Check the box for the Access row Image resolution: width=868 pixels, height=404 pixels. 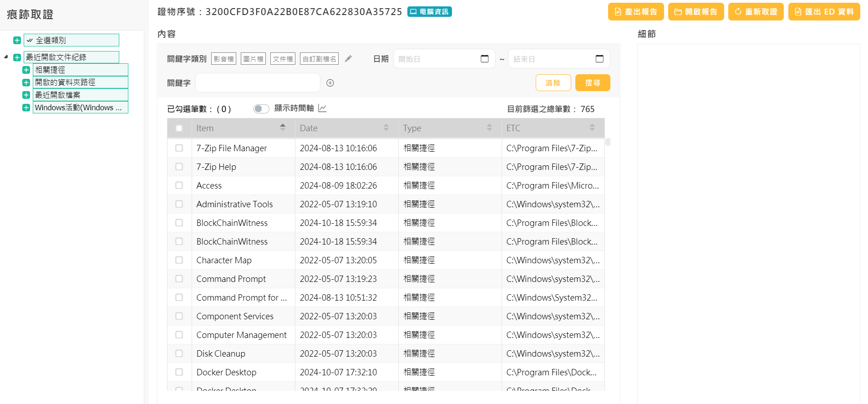[179, 185]
